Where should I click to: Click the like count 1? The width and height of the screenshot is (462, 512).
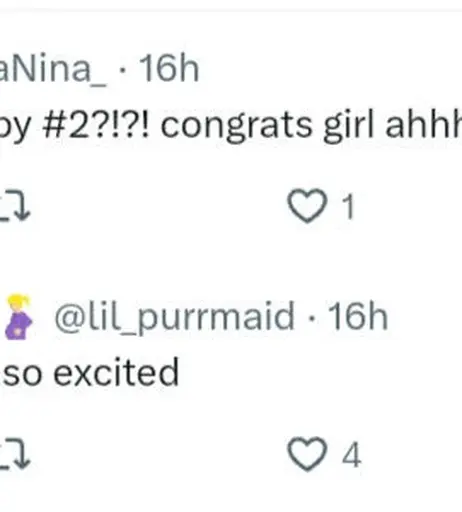point(348,207)
